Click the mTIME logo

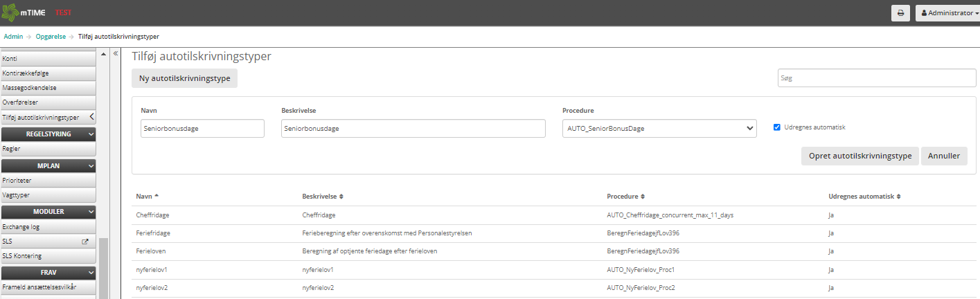(25, 12)
